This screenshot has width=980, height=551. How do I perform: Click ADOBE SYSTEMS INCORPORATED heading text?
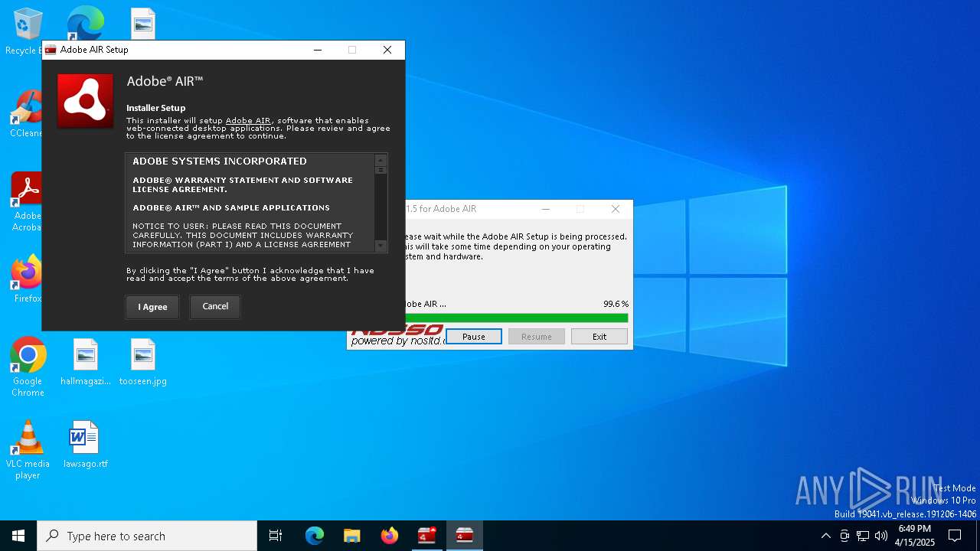pyautogui.click(x=220, y=161)
